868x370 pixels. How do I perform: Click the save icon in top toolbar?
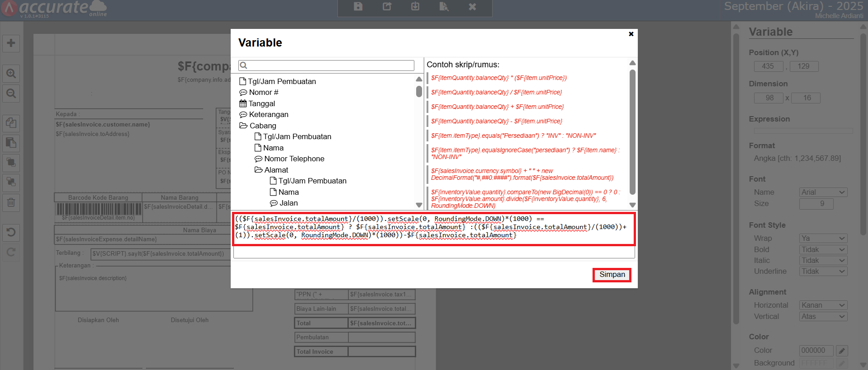click(358, 7)
